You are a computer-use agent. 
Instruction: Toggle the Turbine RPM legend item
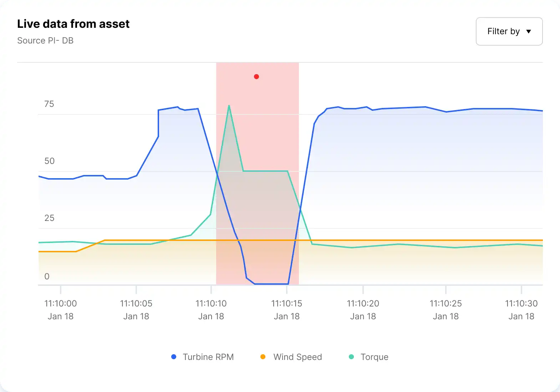click(x=208, y=357)
